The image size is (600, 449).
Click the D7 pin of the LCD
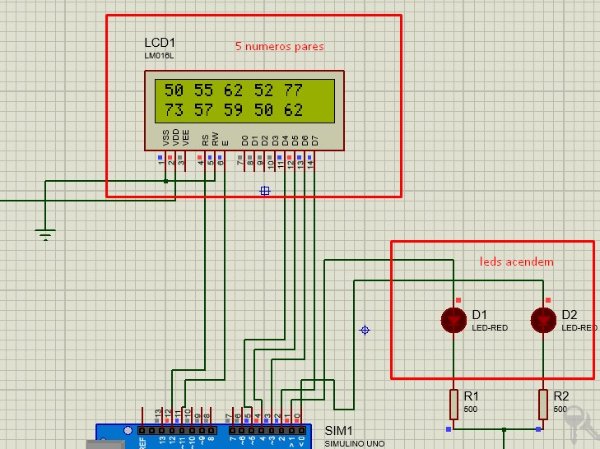(314, 138)
